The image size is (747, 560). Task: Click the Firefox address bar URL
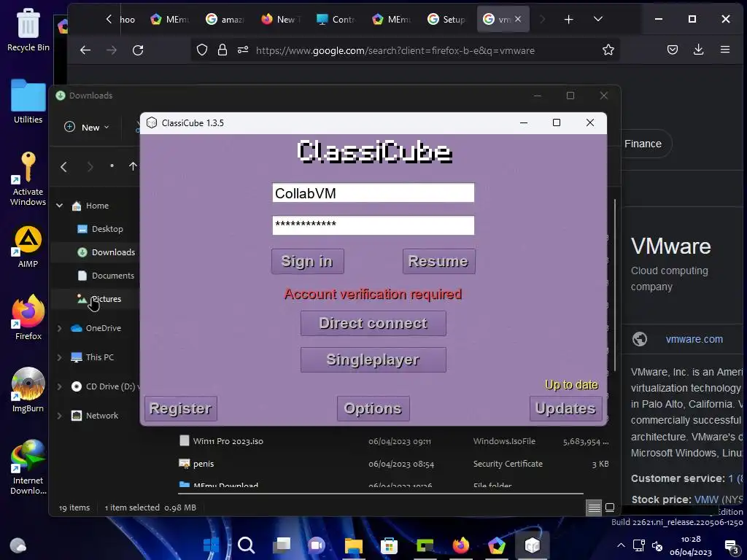coord(395,50)
